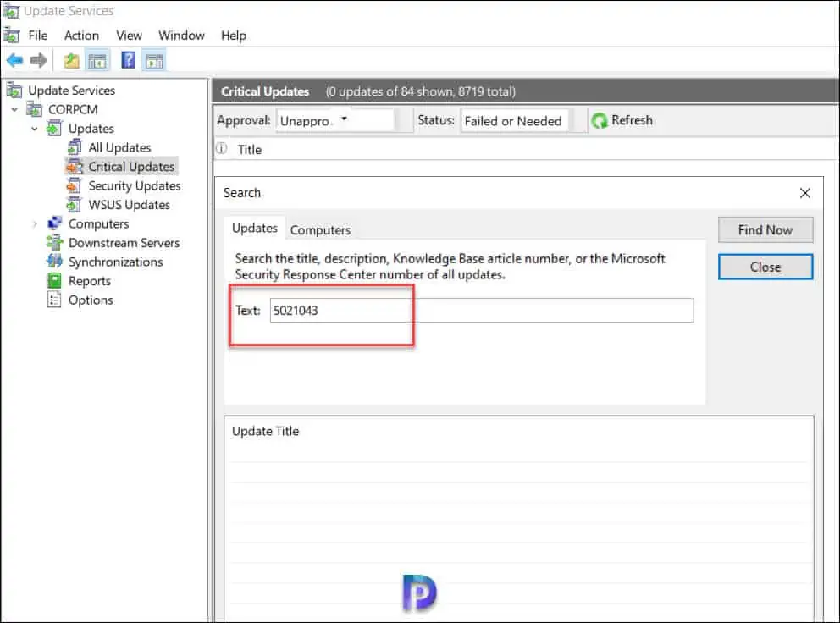Click the Synchronizations icon
Image resolution: width=840 pixels, height=623 pixels.
54,262
